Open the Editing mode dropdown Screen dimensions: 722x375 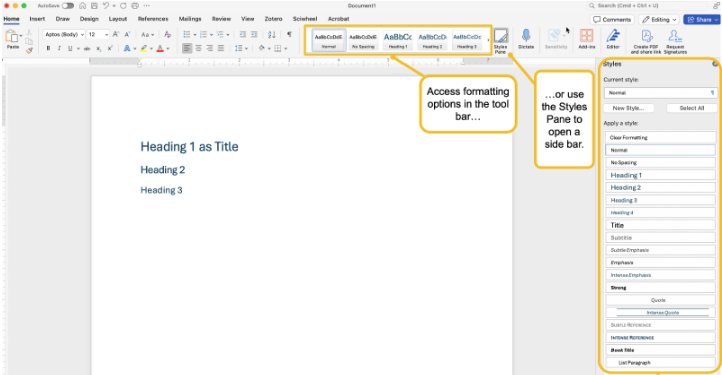[659, 19]
